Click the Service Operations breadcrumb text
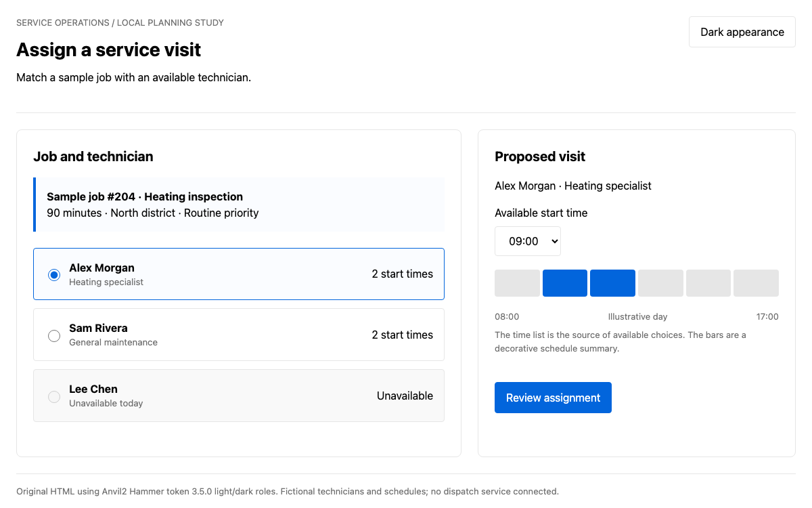 coord(63,22)
